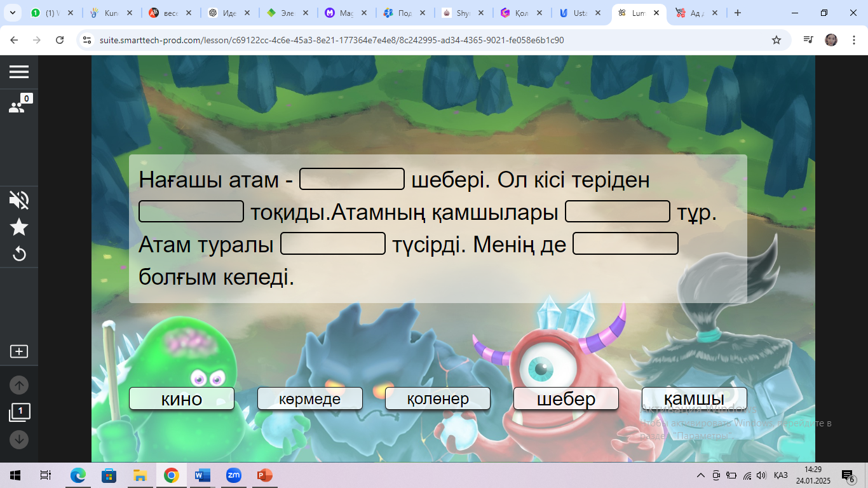Switch to the "Иде" tab

[x=229, y=13]
